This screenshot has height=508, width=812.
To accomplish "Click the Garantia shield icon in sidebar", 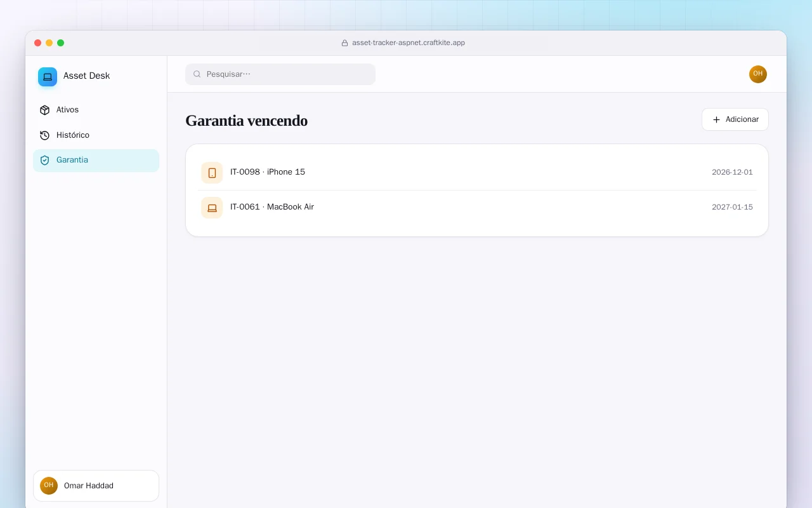I will (x=44, y=160).
